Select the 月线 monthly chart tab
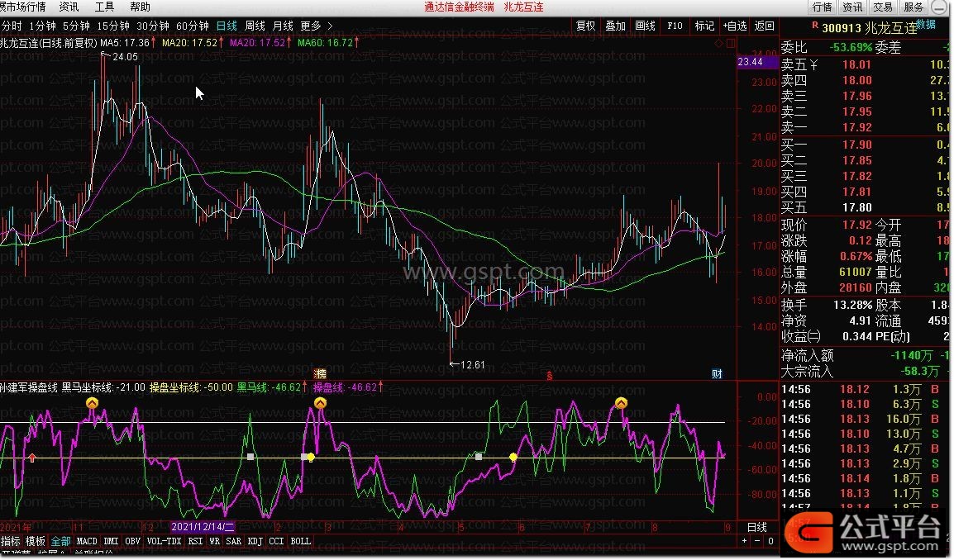Viewport: 954px width, 560px height. coord(282,26)
